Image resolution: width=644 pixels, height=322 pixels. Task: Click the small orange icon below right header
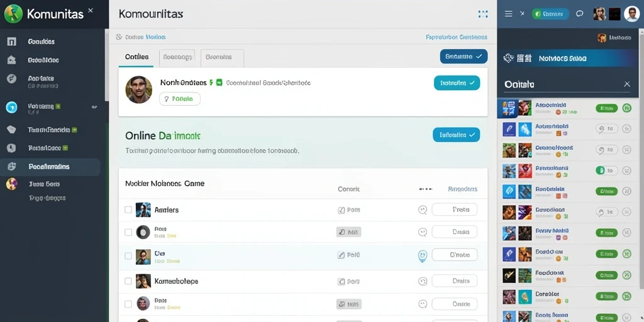click(x=602, y=38)
